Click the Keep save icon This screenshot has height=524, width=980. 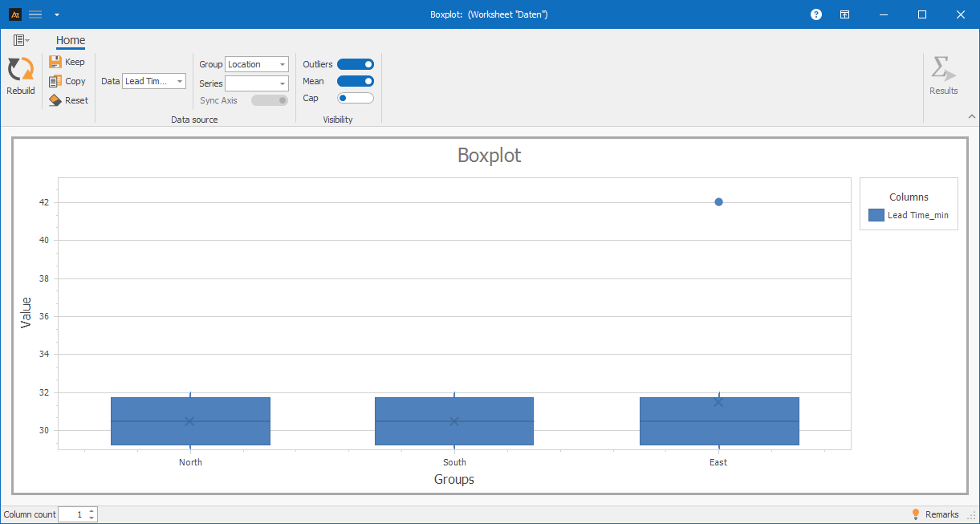[55, 62]
